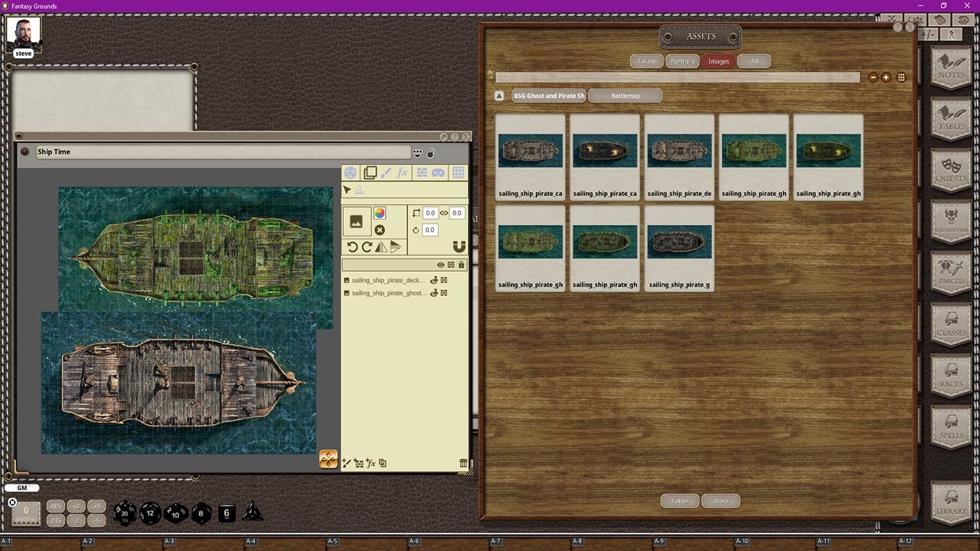Collapse the BSG Ghost and Pirate Ship group

click(499, 95)
